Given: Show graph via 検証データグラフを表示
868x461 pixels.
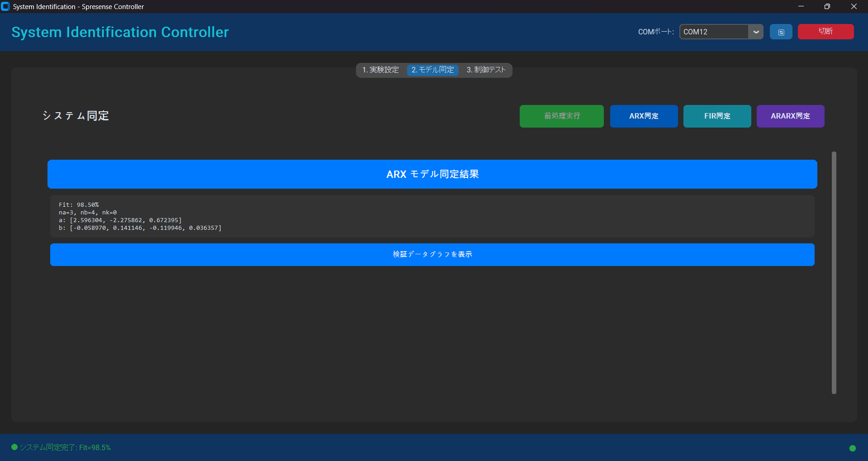Looking at the screenshot, I should [432, 255].
